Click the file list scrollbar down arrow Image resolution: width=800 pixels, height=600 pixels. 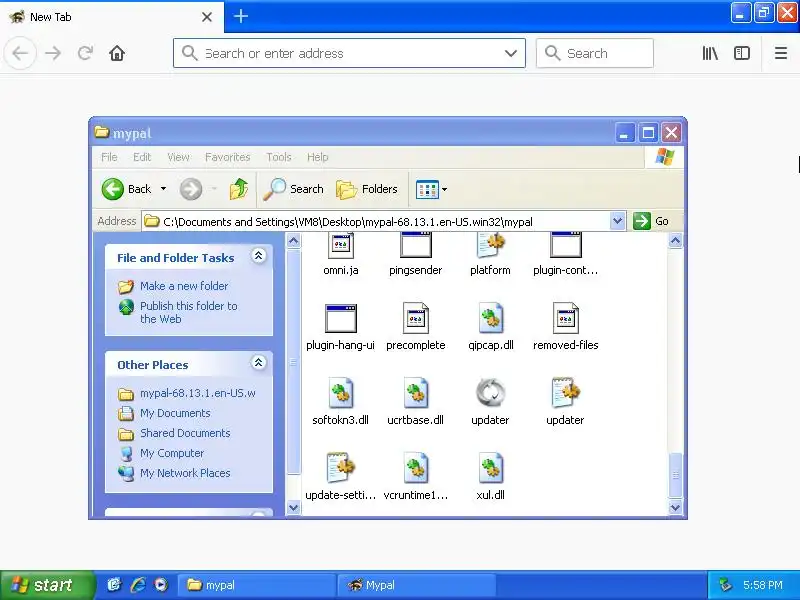tap(675, 508)
